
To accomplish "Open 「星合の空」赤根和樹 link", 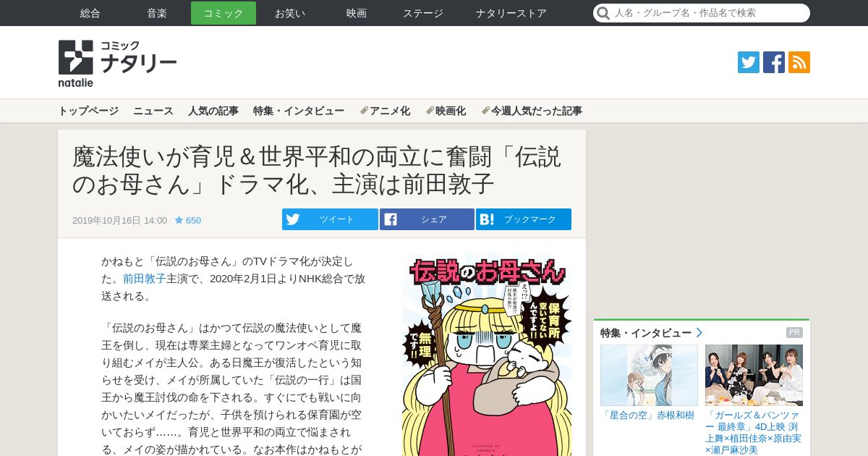I will 648,415.
